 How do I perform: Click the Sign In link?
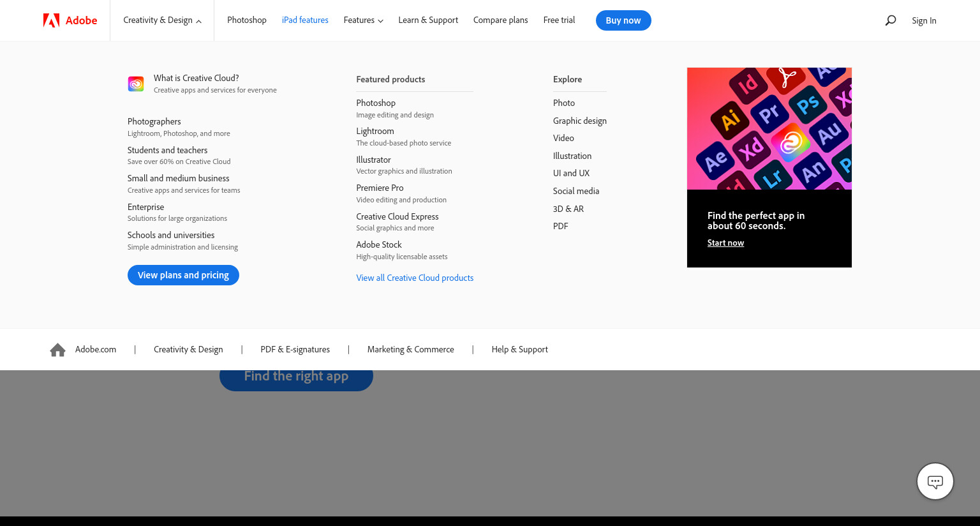tap(924, 21)
